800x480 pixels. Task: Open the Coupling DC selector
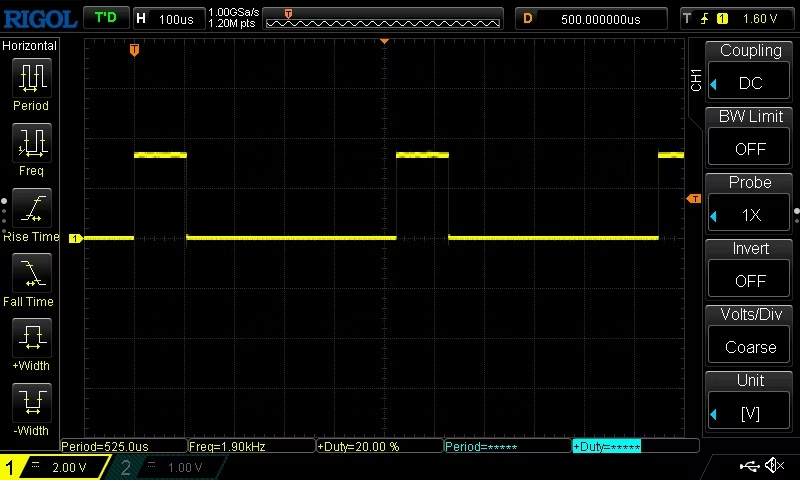coord(749,83)
